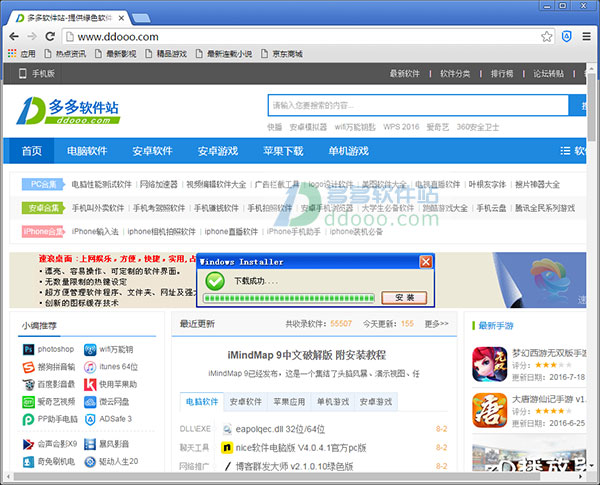Open the 软件 category list dropdown
This screenshot has width=600, height=485.
pyautogui.click(x=573, y=151)
